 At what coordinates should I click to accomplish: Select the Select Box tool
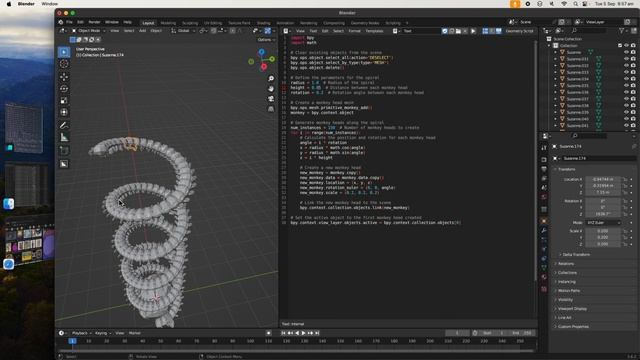coord(64,52)
